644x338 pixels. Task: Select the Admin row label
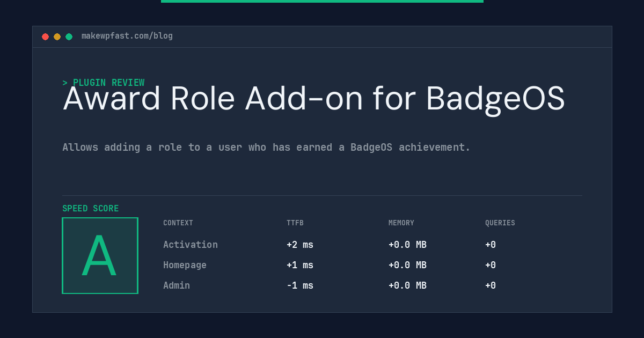(x=177, y=285)
